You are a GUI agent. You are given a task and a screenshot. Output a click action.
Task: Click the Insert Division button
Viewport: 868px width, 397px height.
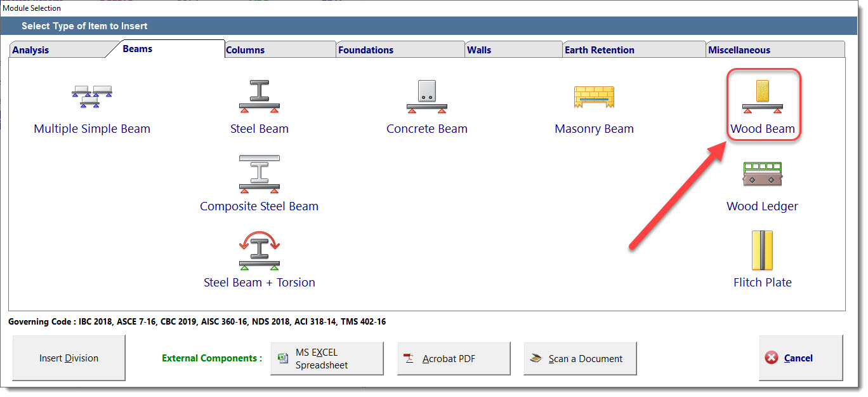(69, 358)
